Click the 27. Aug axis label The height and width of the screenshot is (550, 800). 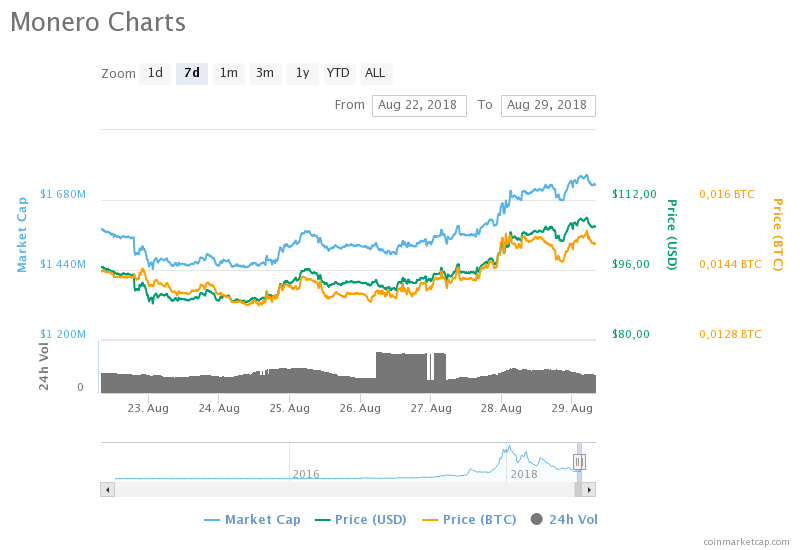pos(431,408)
